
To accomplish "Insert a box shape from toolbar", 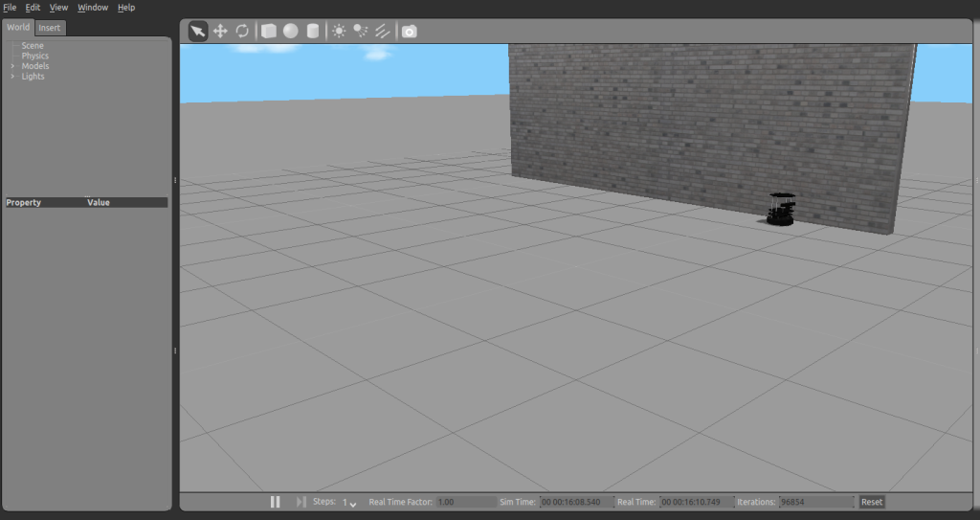I will pyautogui.click(x=269, y=32).
